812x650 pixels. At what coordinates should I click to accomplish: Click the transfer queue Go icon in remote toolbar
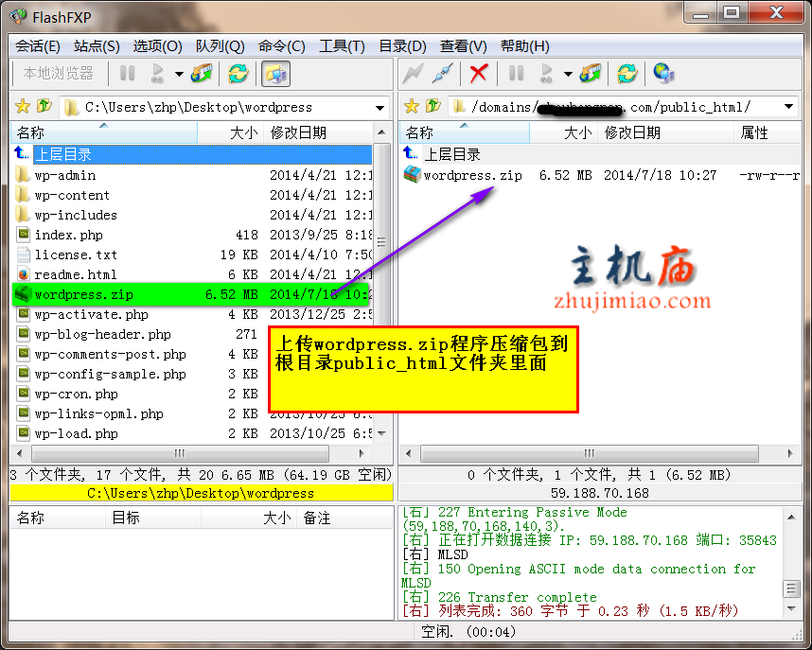546,73
